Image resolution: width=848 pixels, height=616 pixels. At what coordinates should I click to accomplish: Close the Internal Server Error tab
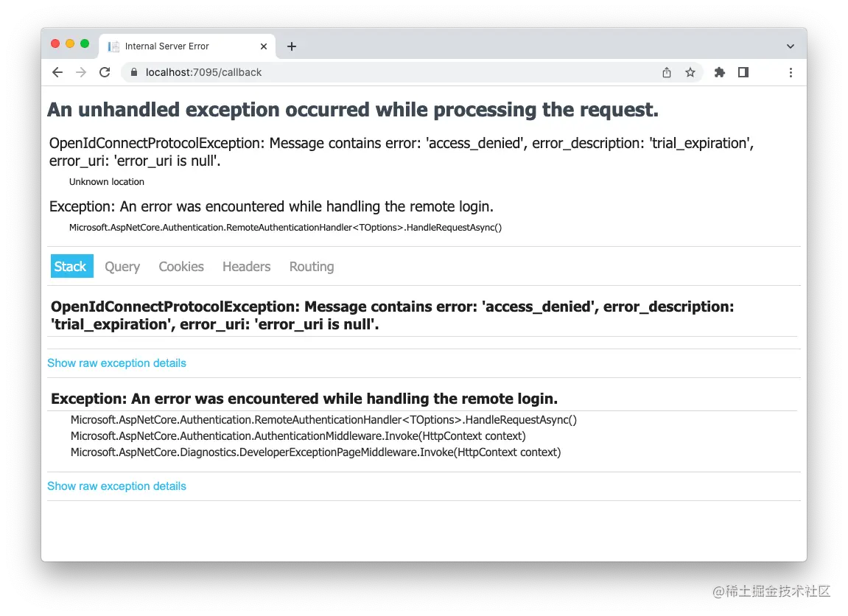coord(263,46)
